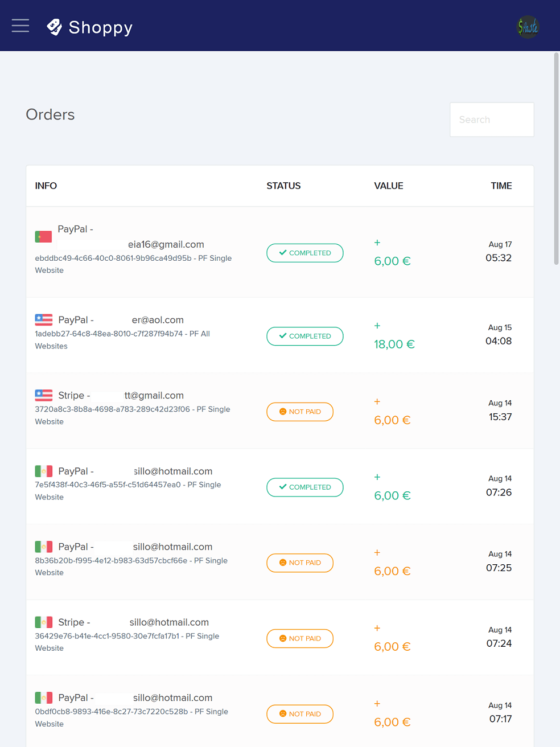The image size is (560, 747).
Task: Click the 04:08 timestamp
Action: [x=499, y=341]
